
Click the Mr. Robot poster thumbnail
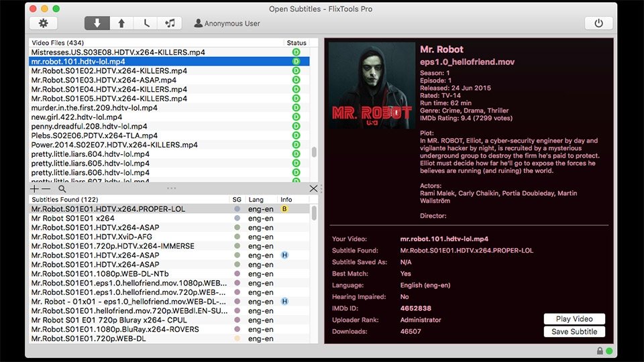coord(372,86)
